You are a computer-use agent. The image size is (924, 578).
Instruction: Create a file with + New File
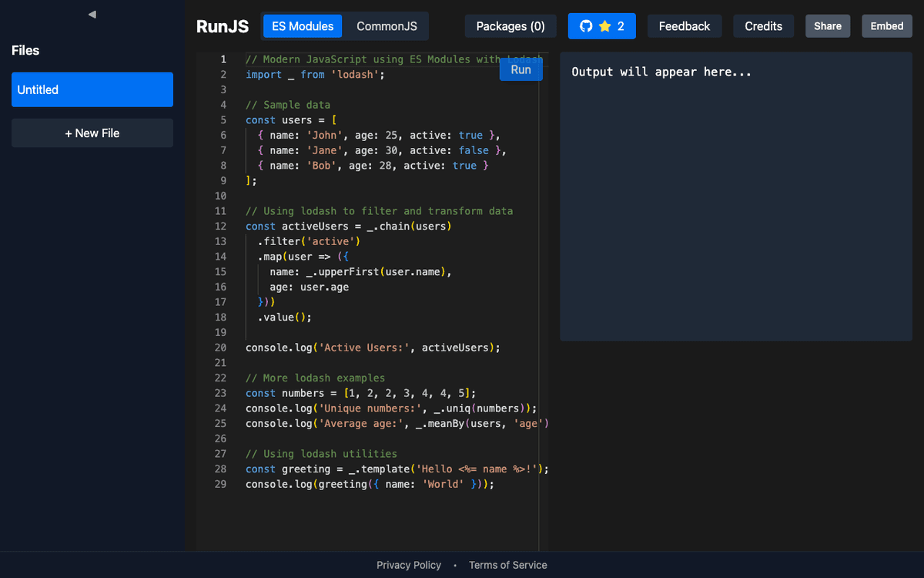tap(92, 133)
